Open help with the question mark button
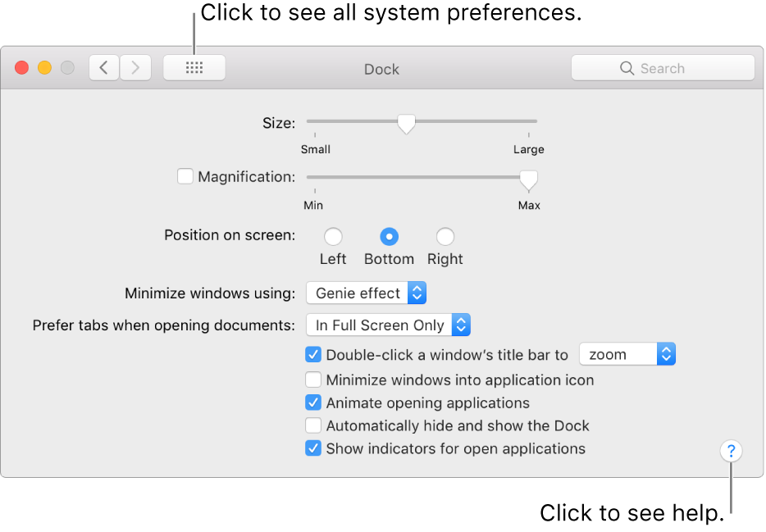The image size is (766, 532). tap(731, 451)
